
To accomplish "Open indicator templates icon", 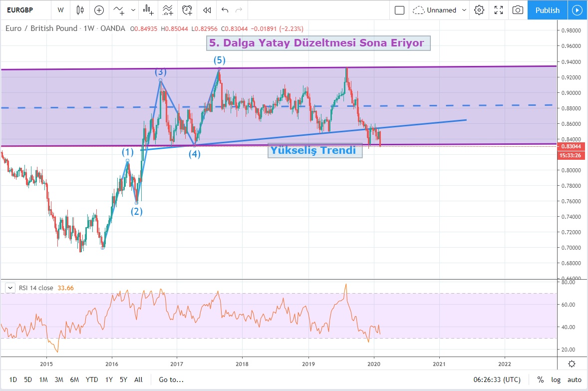I will [168, 10].
